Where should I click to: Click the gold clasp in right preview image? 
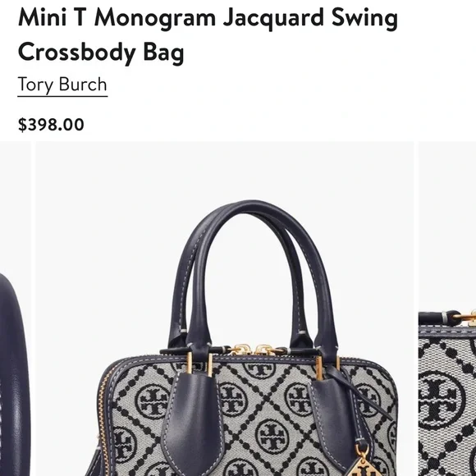coord(466,318)
